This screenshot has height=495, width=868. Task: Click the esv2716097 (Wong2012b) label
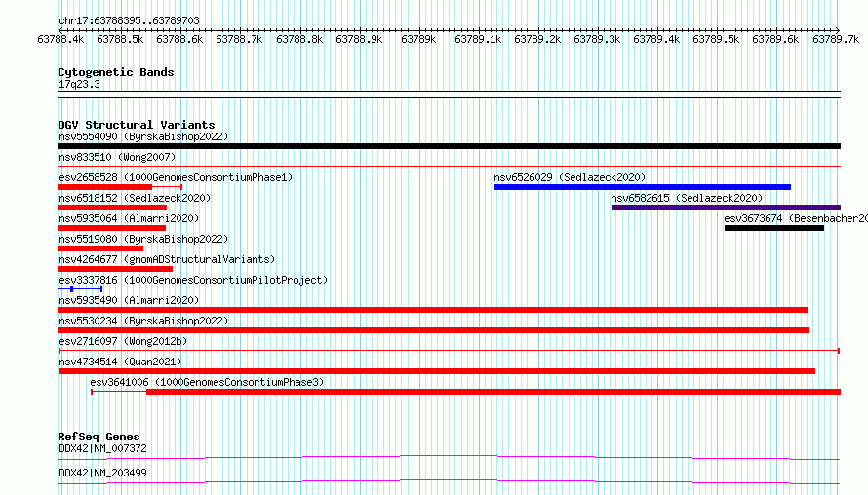(123, 341)
